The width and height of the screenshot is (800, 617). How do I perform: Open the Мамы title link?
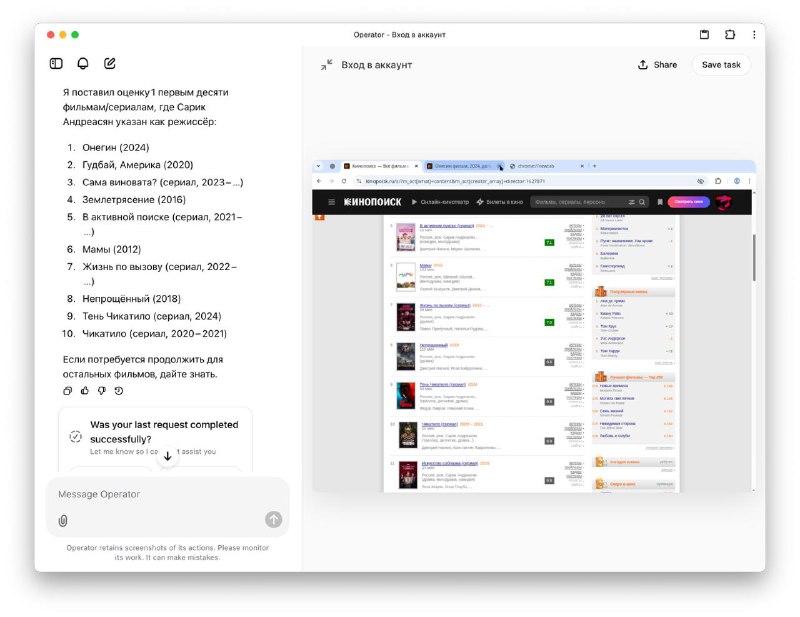tap(426, 265)
